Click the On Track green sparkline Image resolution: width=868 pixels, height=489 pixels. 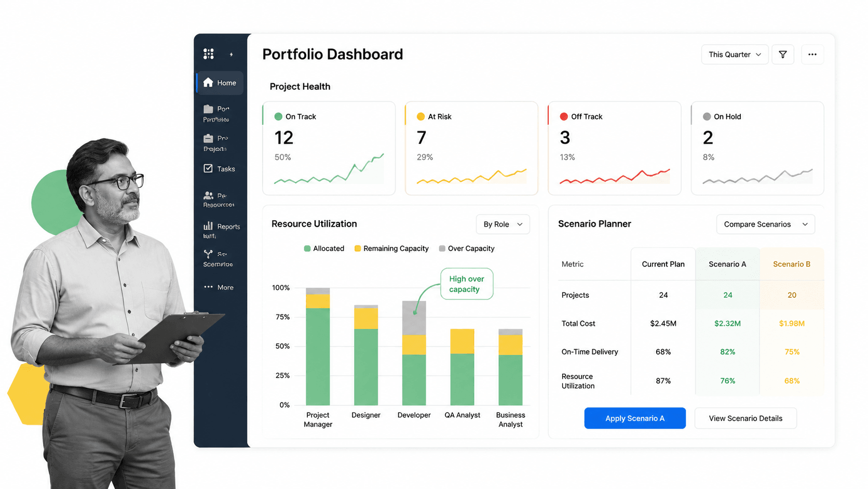coord(329,169)
